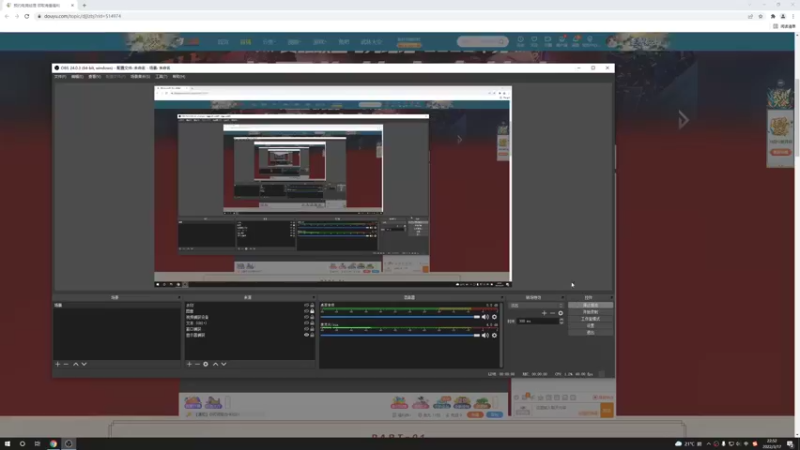Click the transition duration input field
800x450 pixels.
click(x=538, y=321)
